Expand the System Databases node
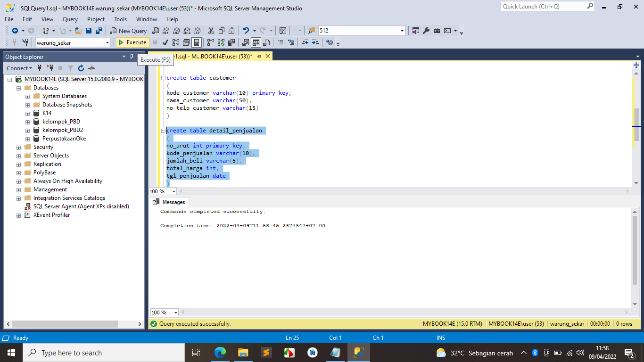Image resolution: width=644 pixels, height=362 pixels. tap(28, 96)
